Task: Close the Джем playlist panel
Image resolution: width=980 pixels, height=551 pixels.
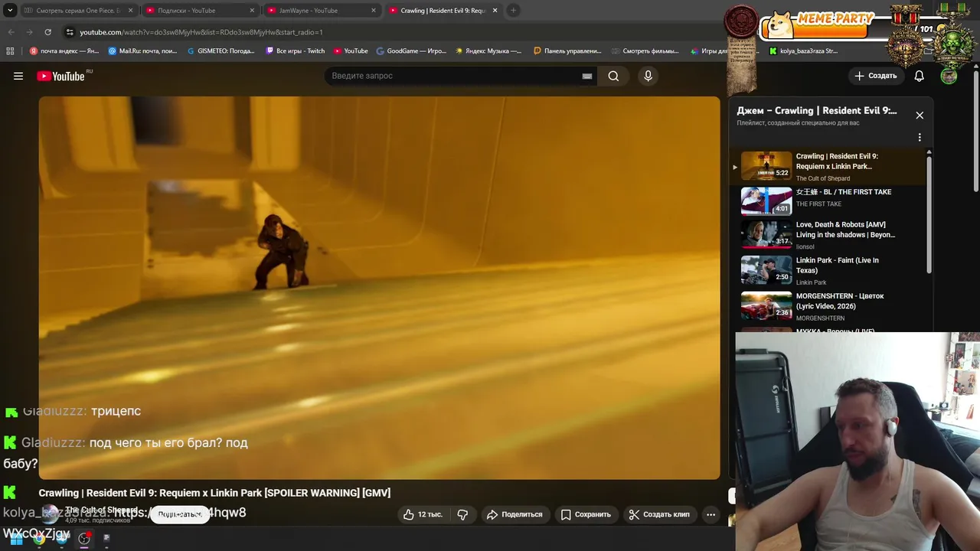Action: 920,115
